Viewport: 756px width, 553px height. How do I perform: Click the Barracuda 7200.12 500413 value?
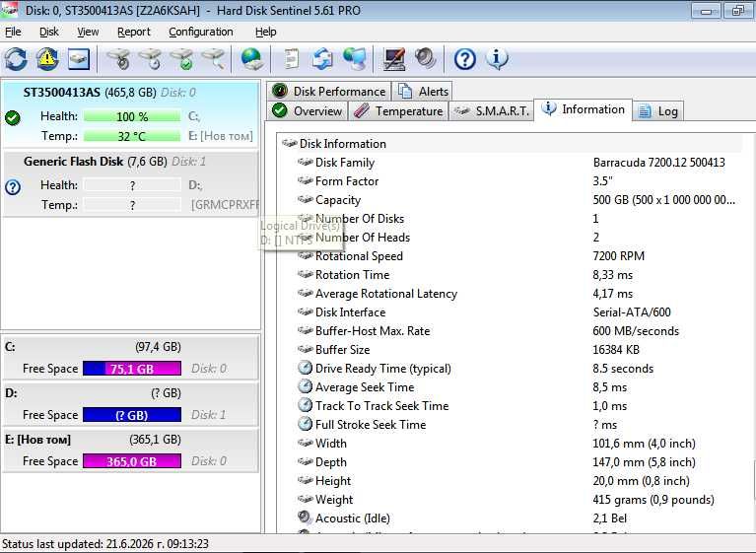pos(659,163)
